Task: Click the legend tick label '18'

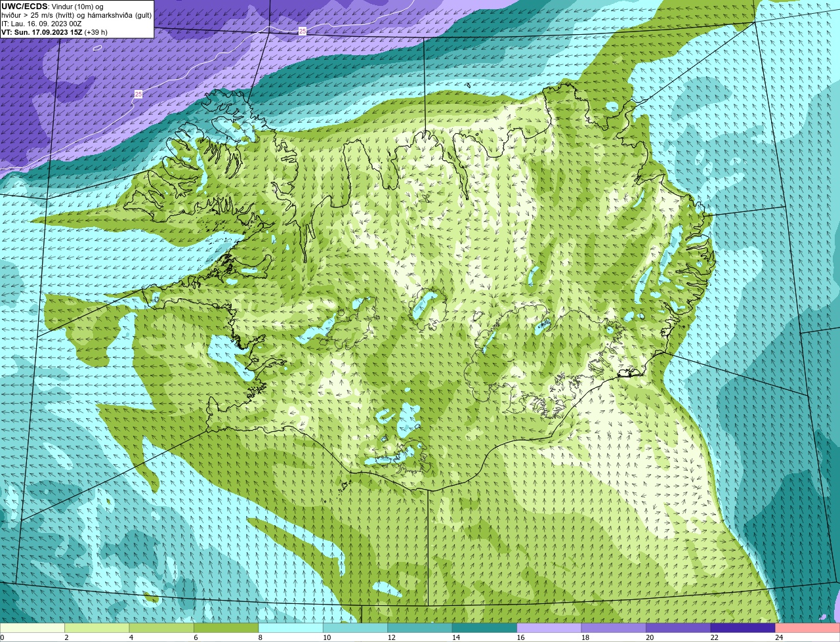Action: point(585,637)
